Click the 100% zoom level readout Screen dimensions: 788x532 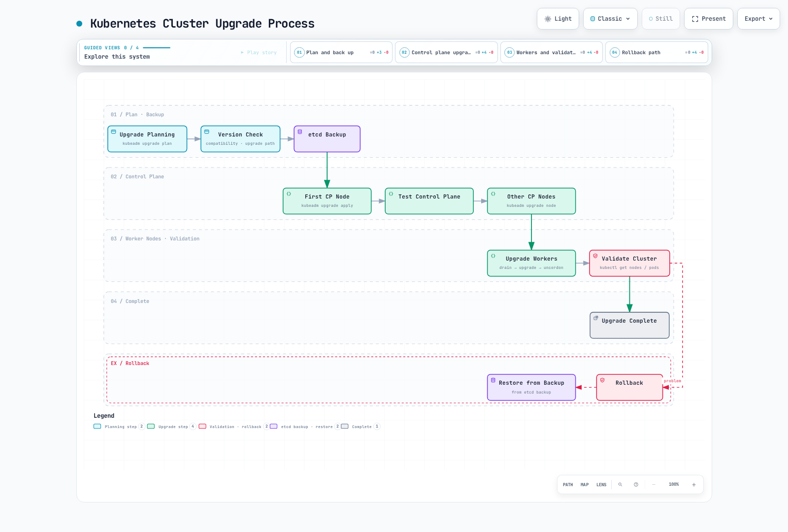pos(674,485)
